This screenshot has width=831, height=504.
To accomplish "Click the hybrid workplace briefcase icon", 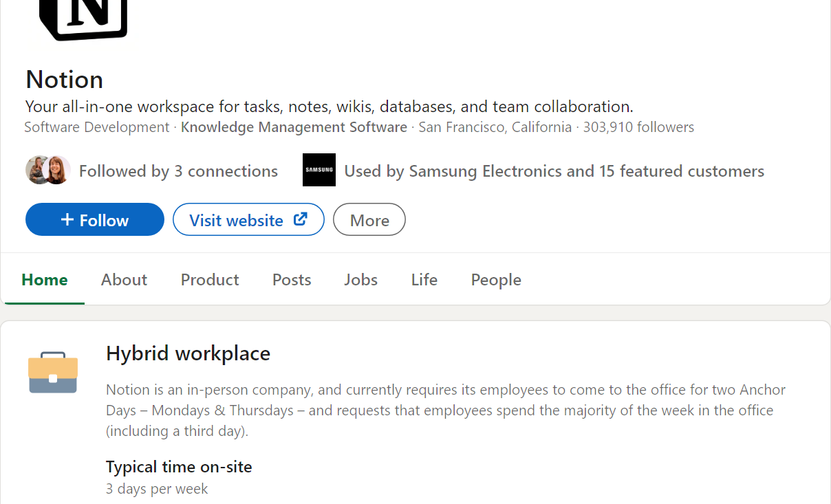I will coord(53,373).
